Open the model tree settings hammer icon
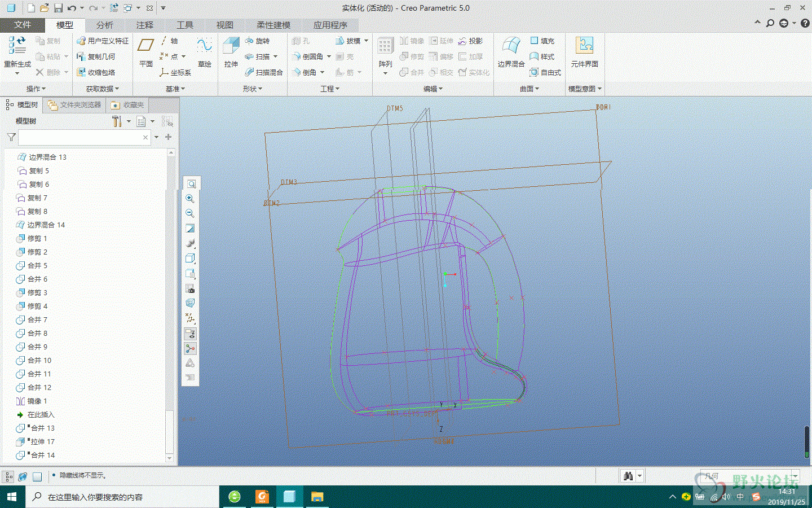The image size is (812, 508). click(117, 121)
